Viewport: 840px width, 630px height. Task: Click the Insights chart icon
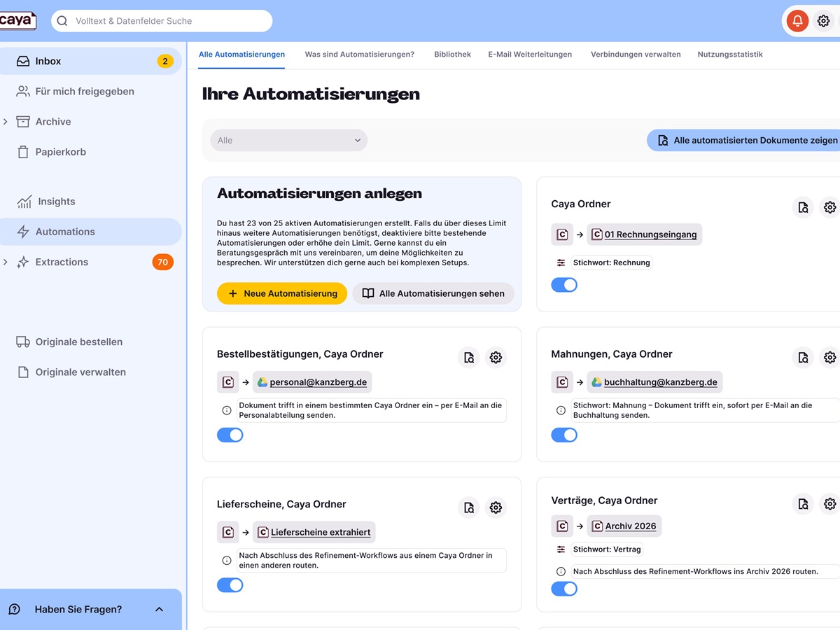24,202
